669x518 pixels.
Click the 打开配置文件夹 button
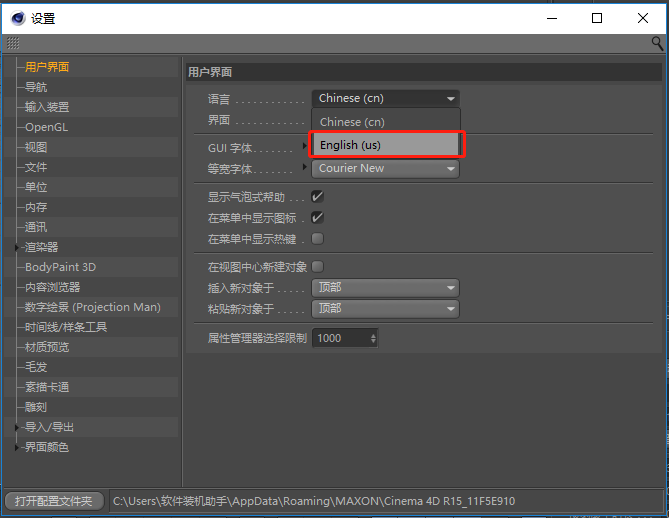[54, 501]
